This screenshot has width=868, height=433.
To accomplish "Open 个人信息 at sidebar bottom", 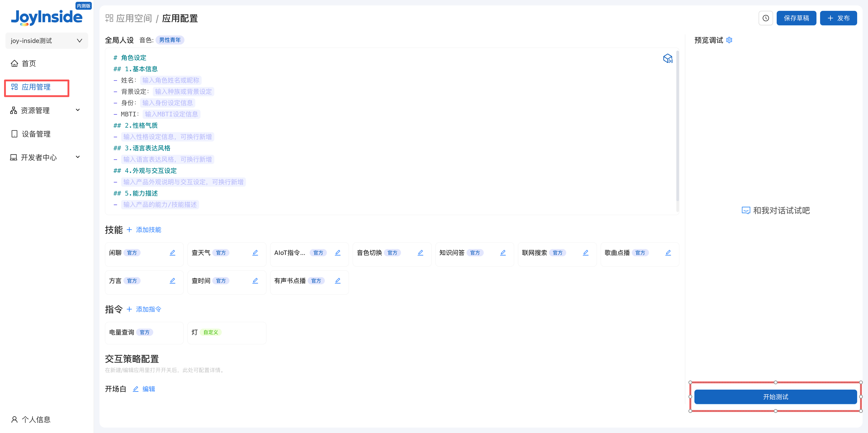I will 31,419.
